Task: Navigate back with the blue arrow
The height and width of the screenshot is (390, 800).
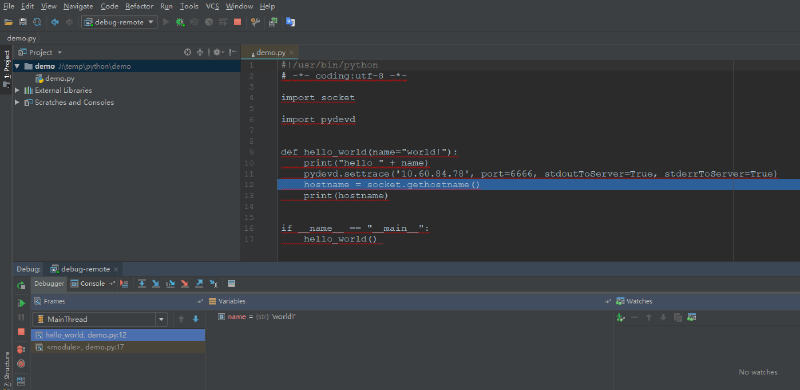Action: click(x=55, y=22)
